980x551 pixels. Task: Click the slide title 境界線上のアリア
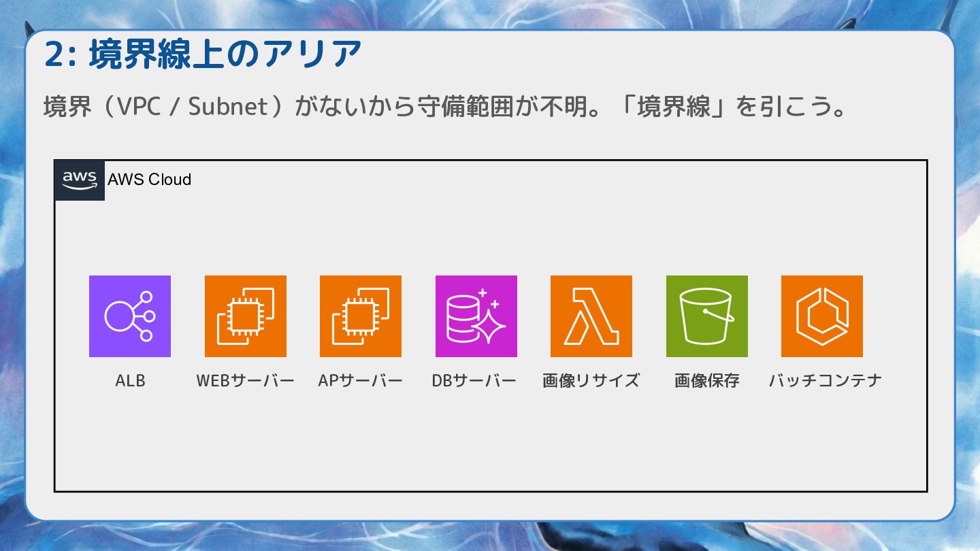pos(201,54)
